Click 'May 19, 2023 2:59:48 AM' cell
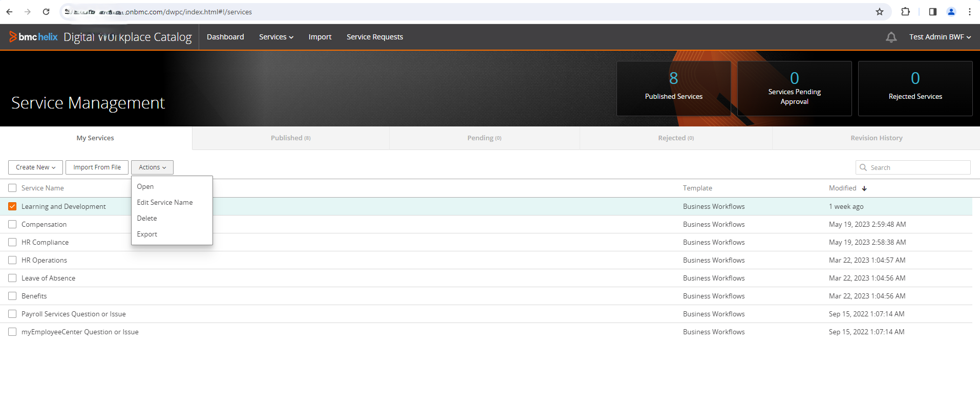 [x=867, y=224]
